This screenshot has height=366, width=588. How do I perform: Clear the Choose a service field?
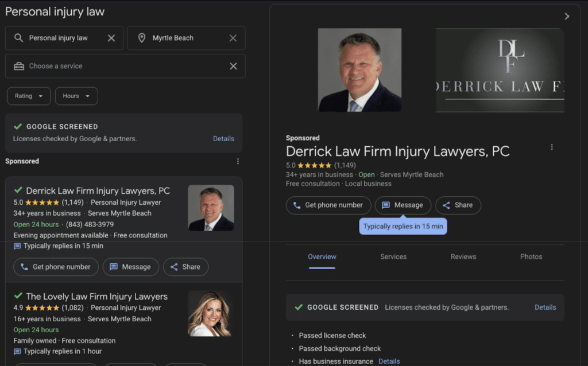233,66
